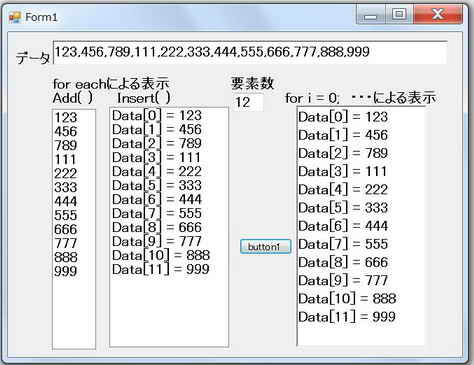Maximize the Form1 window
The image size is (474, 365).
pyautogui.click(x=399, y=14)
